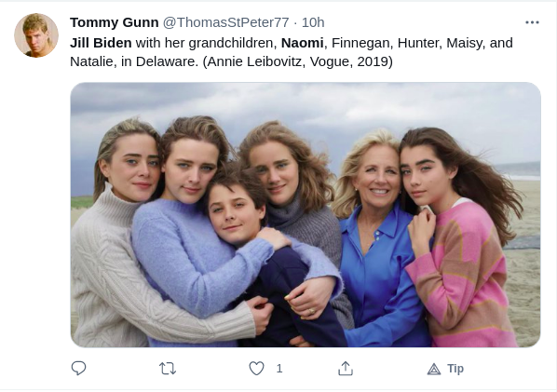Screen dimensions: 557x392
Task: Open Tommy Gunn's profile avatar
Action: coord(36,35)
